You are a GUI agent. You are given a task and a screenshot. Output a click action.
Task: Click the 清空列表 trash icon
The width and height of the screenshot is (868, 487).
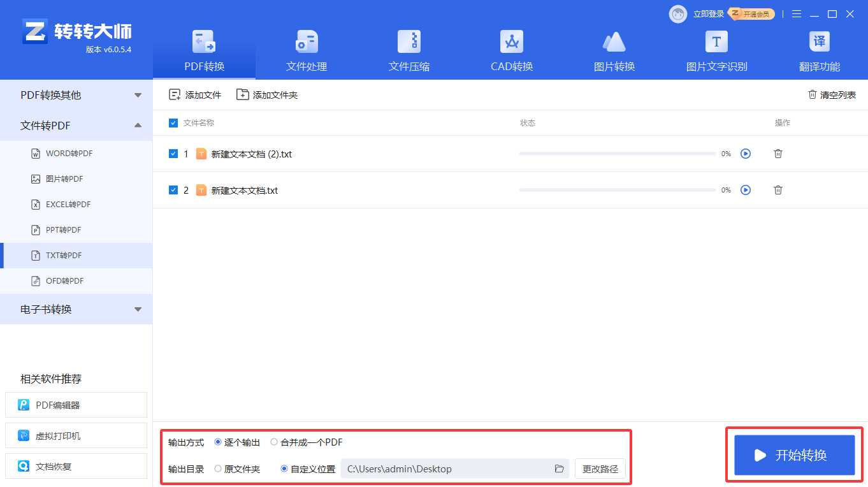click(x=813, y=94)
